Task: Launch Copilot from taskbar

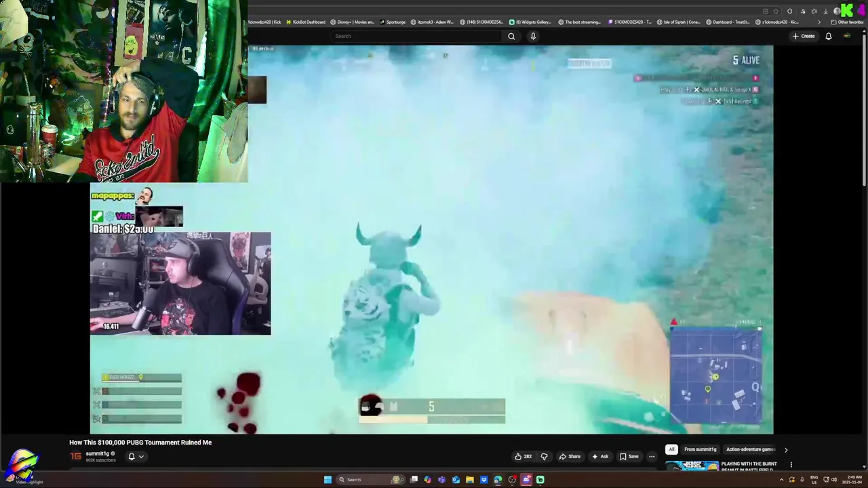Action: click(x=427, y=480)
